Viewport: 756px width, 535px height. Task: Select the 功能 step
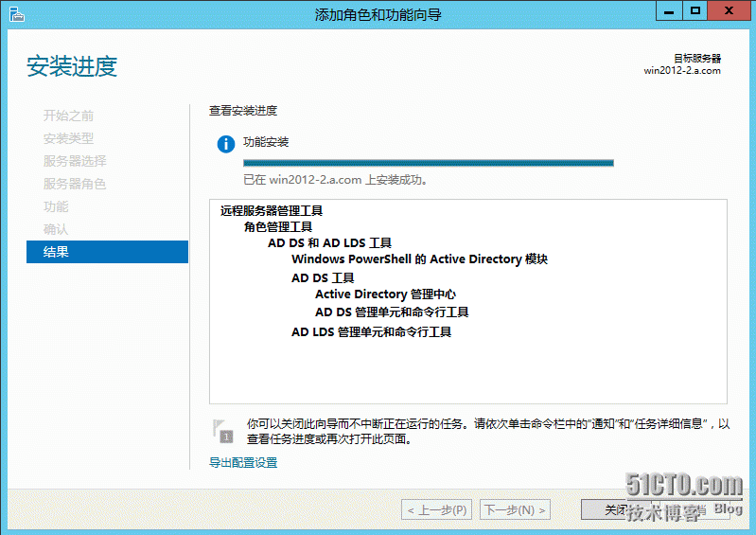[56, 206]
